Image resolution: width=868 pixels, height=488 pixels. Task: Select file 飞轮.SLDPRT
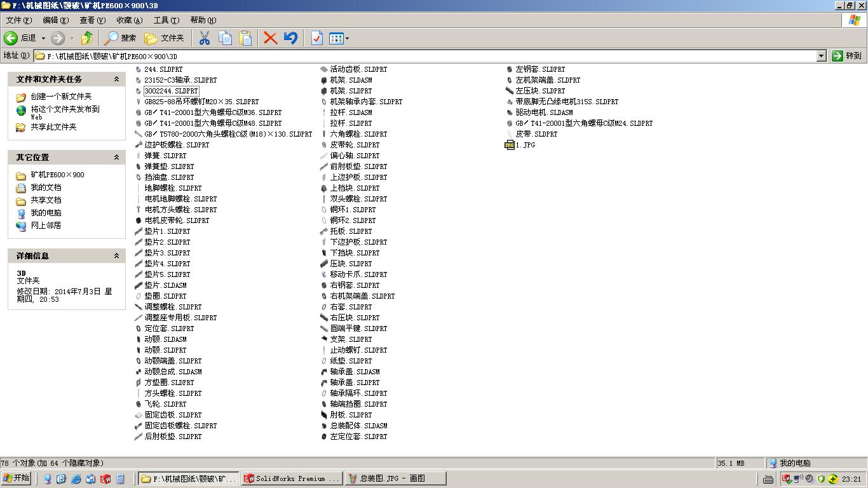[x=165, y=404]
